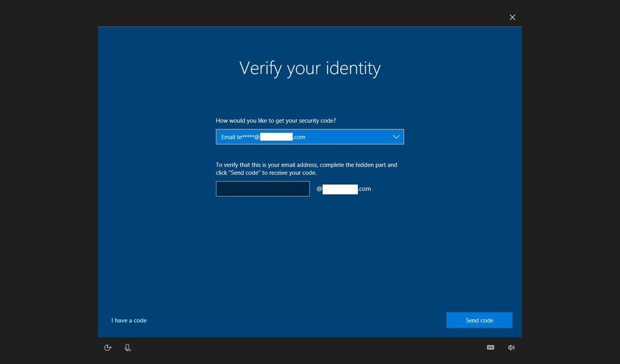The image size is (620, 364).
Task: Click Send code to receive your code
Action: tap(479, 320)
